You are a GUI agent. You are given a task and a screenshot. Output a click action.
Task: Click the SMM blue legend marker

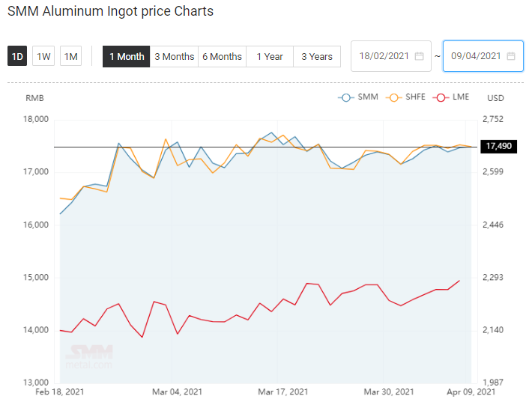click(346, 98)
